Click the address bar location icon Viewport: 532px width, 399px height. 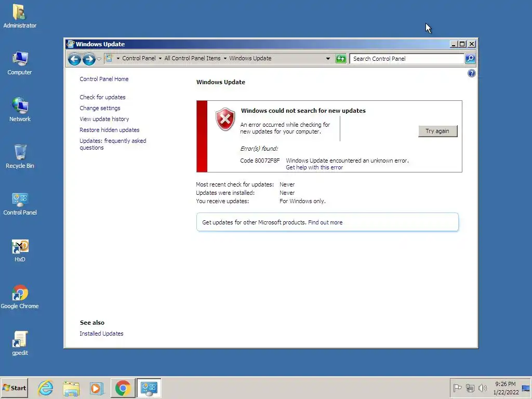coord(109,58)
